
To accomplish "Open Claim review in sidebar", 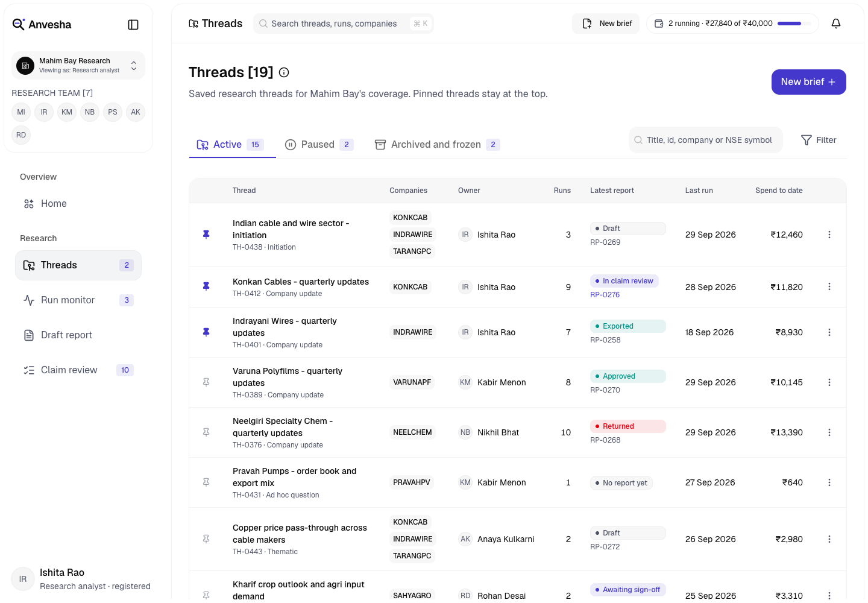I will 78,370.
